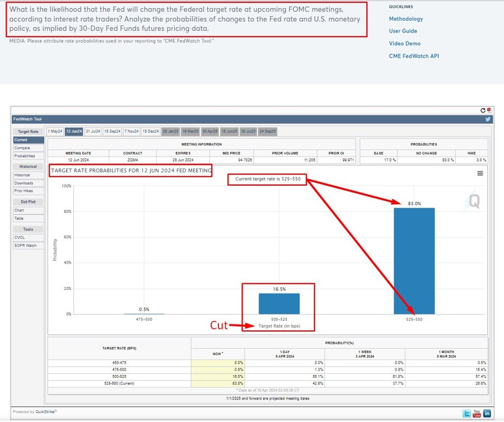504x422 pixels.
Task: Click the 0.5% bar for 475-500
Action: (144, 314)
